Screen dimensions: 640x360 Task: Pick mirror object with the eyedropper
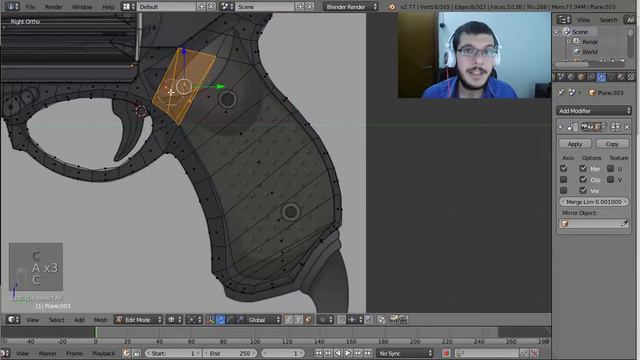point(624,223)
